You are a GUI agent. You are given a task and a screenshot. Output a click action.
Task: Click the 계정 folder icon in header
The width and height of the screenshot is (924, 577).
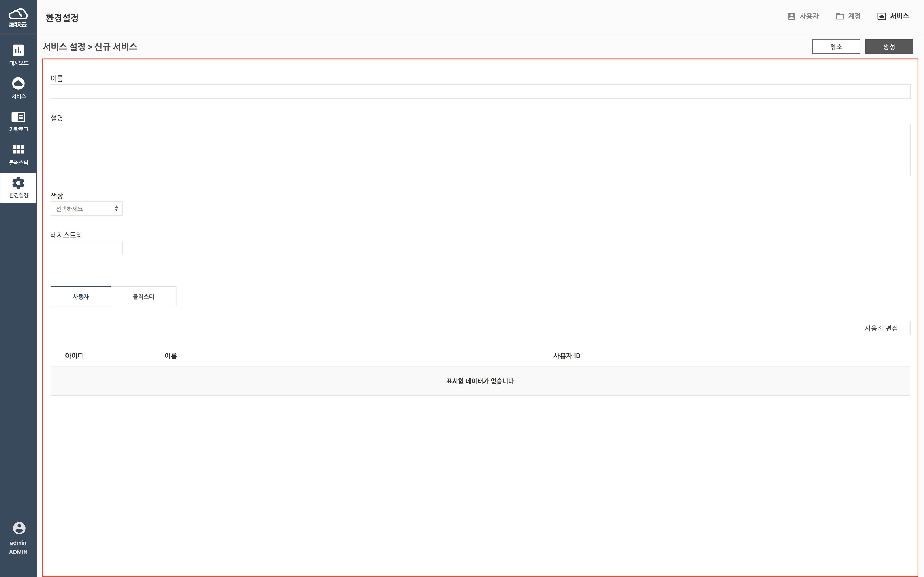840,16
